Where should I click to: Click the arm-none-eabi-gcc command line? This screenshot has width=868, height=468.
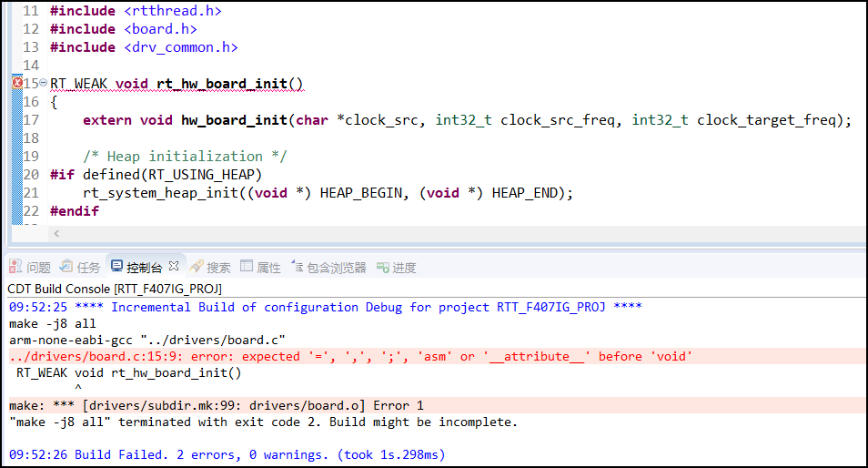point(147,340)
